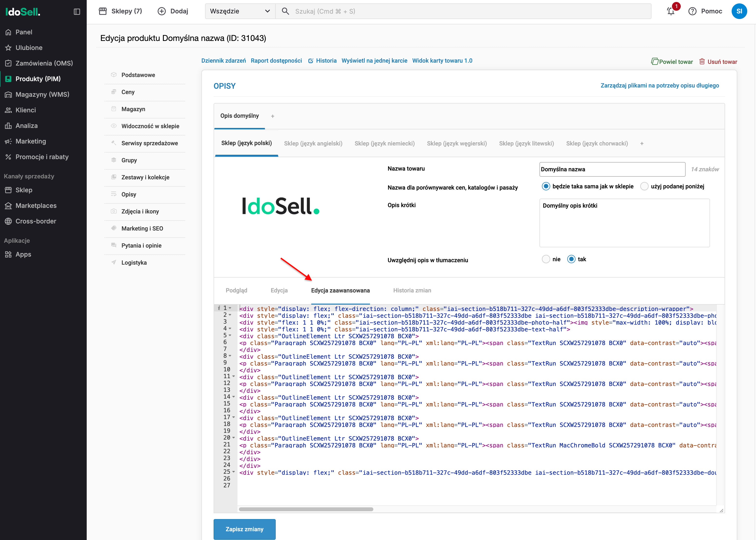Image resolution: width=756 pixels, height=540 pixels.
Task: Switch to Podgląd tab
Action: click(x=236, y=290)
